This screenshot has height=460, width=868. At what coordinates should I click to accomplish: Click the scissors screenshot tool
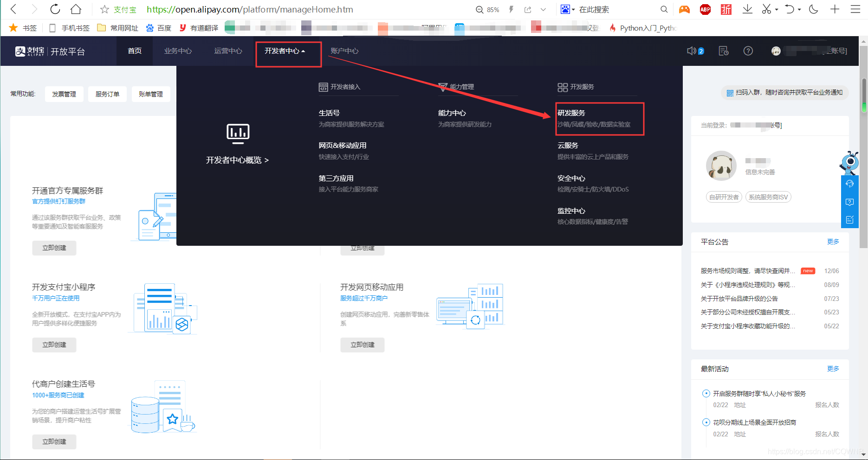click(766, 9)
